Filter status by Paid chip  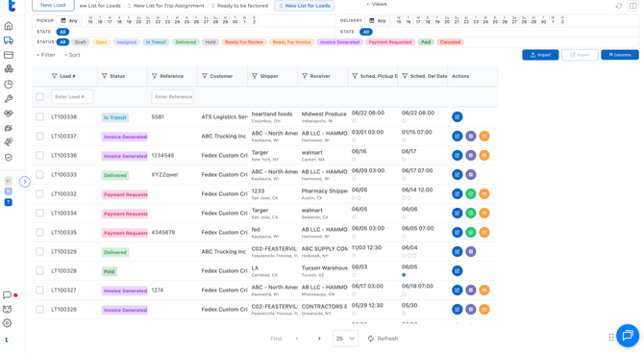pyautogui.click(x=426, y=42)
